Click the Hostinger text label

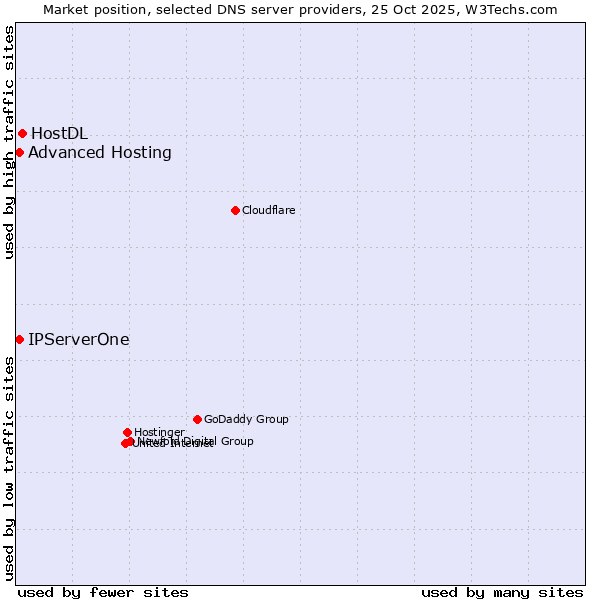pyautogui.click(x=159, y=432)
